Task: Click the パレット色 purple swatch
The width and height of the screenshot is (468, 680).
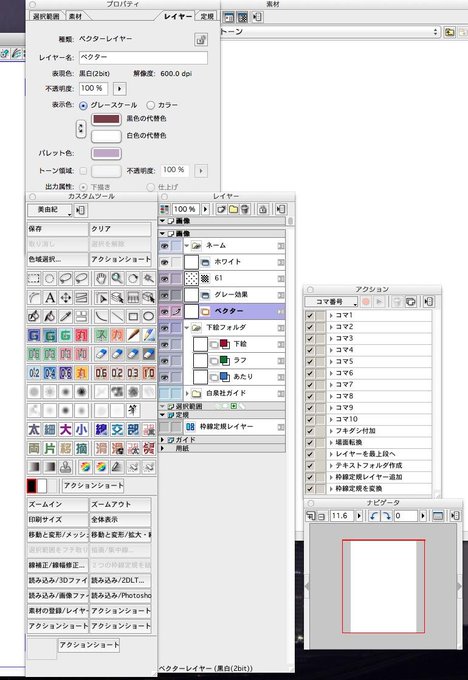Action: [x=106, y=154]
